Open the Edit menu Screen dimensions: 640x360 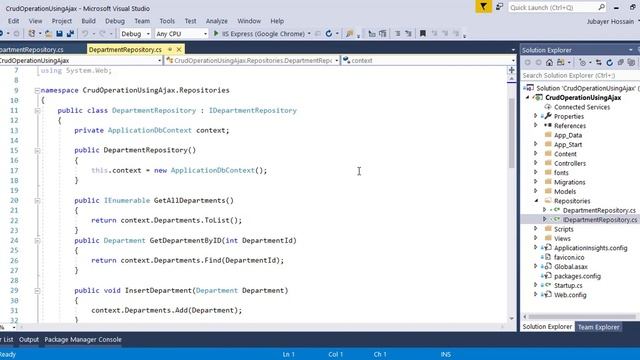click(13, 21)
